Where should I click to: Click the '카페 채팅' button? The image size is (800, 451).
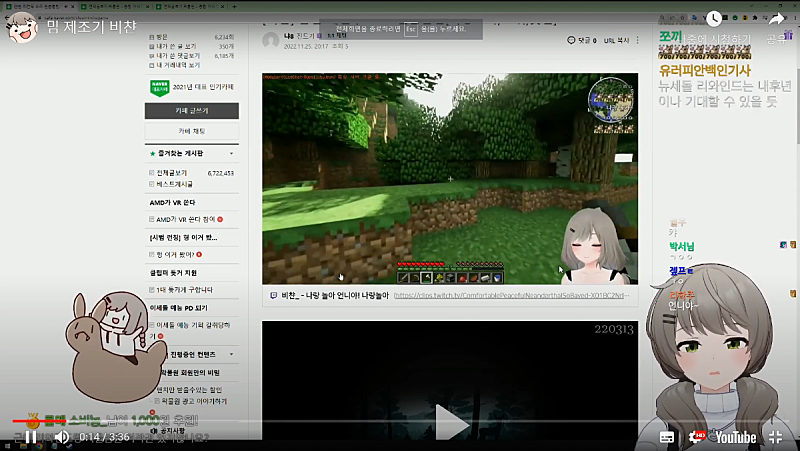pos(191,131)
